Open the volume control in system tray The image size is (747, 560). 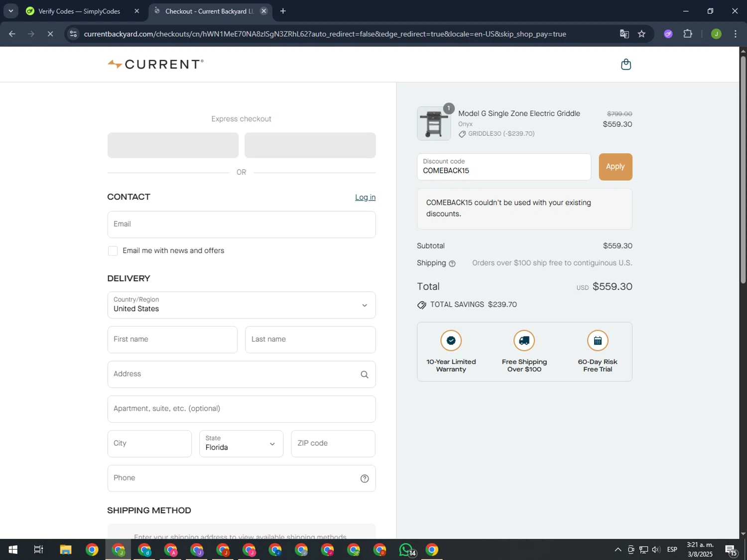coord(656,550)
